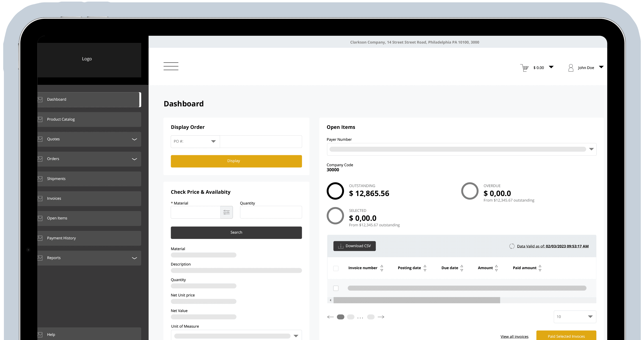
Task: Click the Search button
Action: tap(236, 233)
